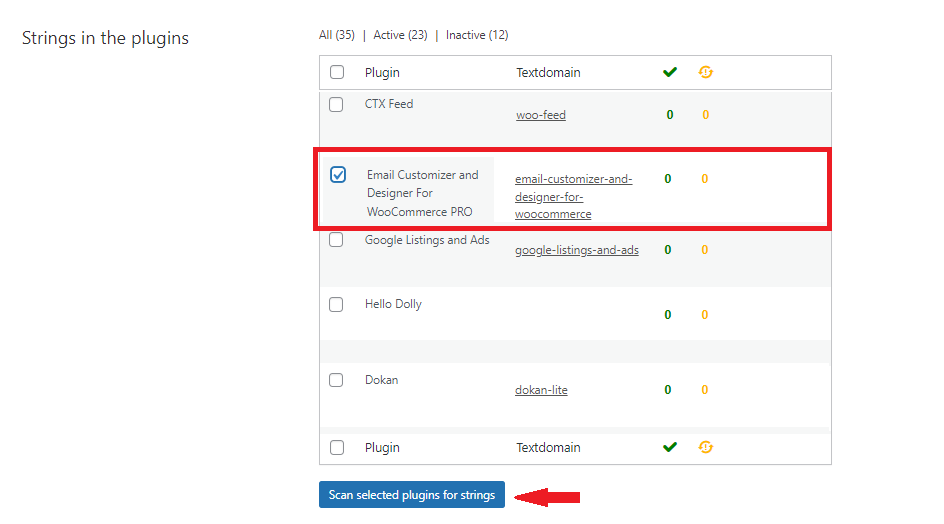This screenshot has width=944, height=524.
Task: Open the woo-feed textdomain link
Action: tap(541, 114)
